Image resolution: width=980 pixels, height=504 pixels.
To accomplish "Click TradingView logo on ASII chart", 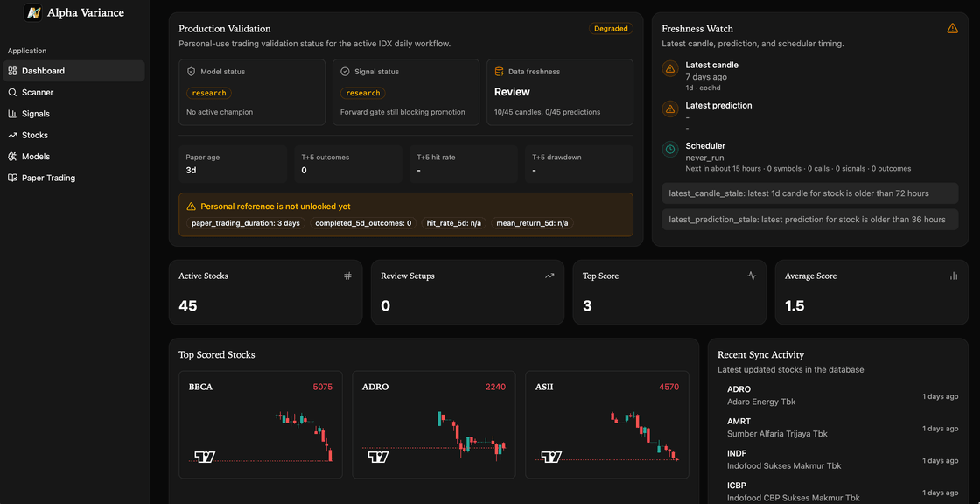I will pos(550,457).
